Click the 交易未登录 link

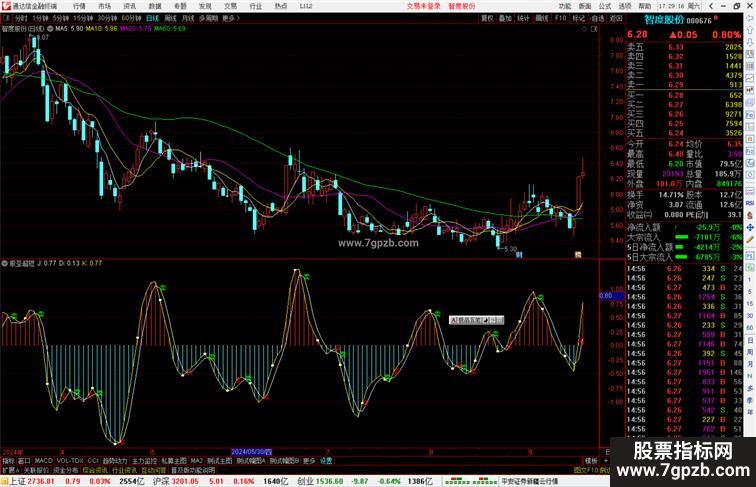[x=423, y=6]
